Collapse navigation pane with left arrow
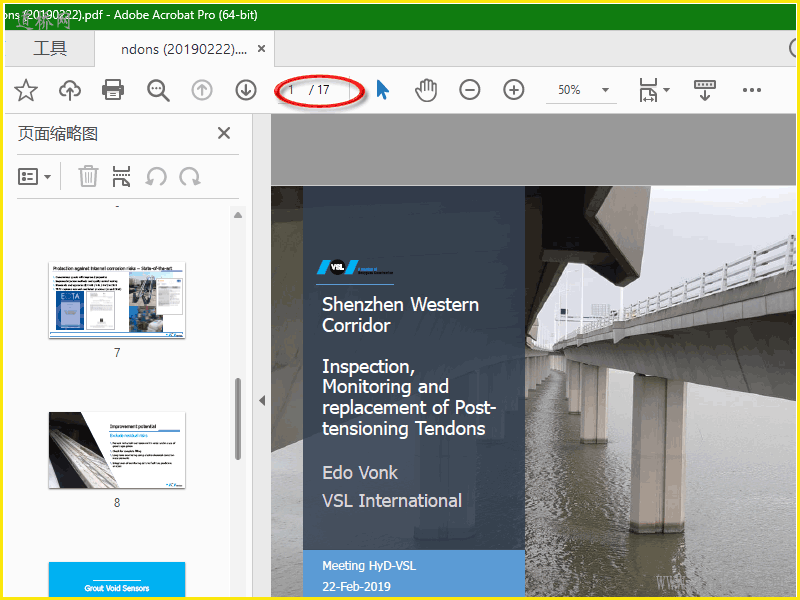 262,401
